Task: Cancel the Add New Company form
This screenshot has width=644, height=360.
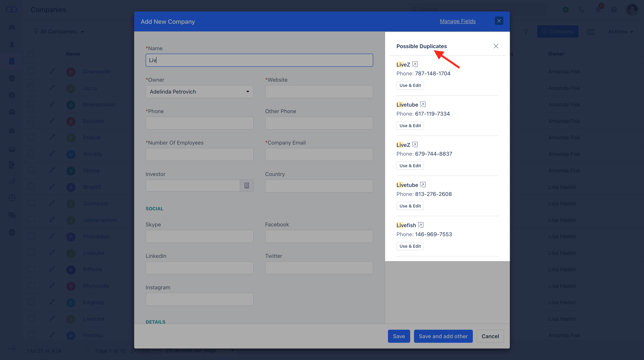Action: (x=490, y=336)
